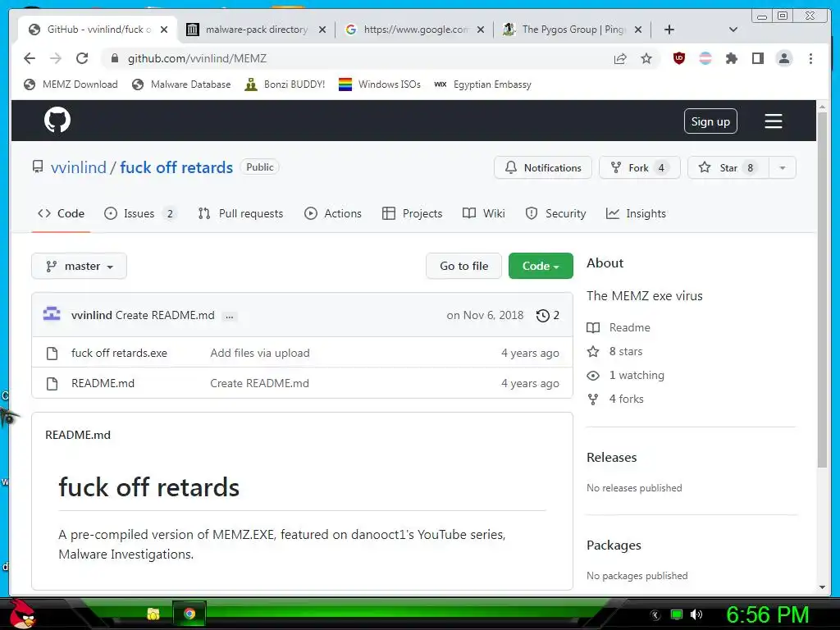Image resolution: width=840 pixels, height=630 pixels.
Task: Star the repository
Action: coord(728,167)
